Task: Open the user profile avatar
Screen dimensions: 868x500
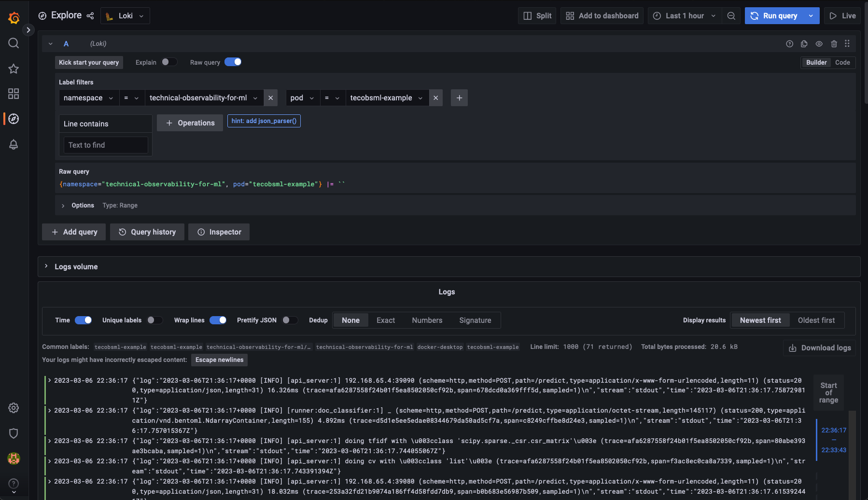Action: (x=14, y=458)
